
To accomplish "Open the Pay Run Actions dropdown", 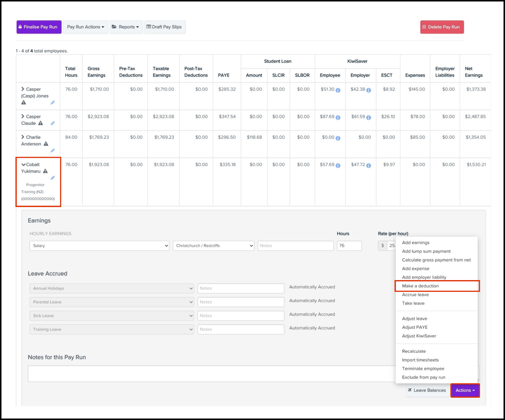I will click(85, 27).
